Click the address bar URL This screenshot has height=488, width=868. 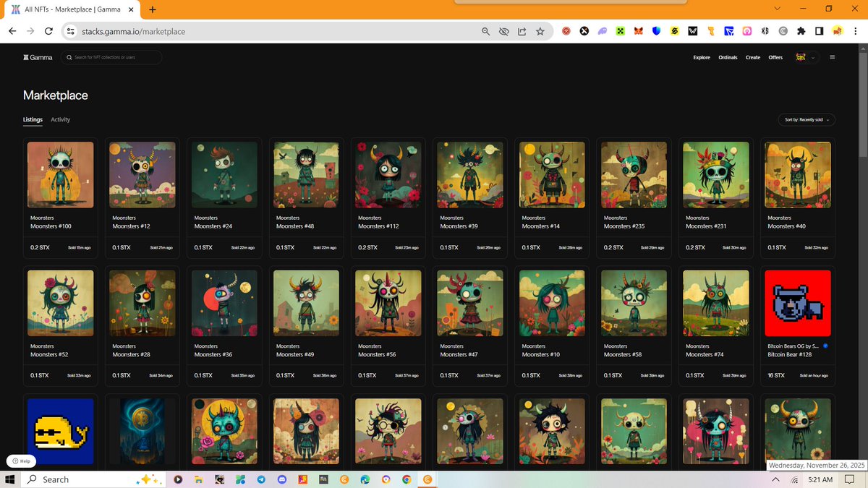coord(133,32)
